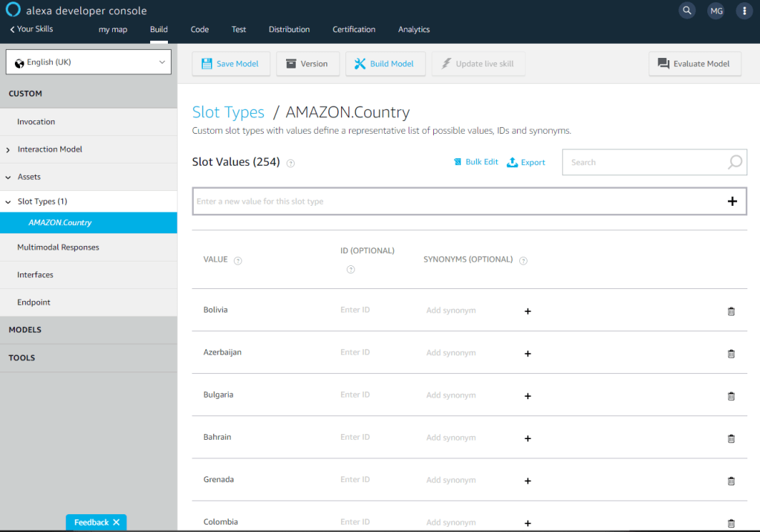Open the MG user account avatar
Viewport: 760px width, 532px height.
pos(715,10)
